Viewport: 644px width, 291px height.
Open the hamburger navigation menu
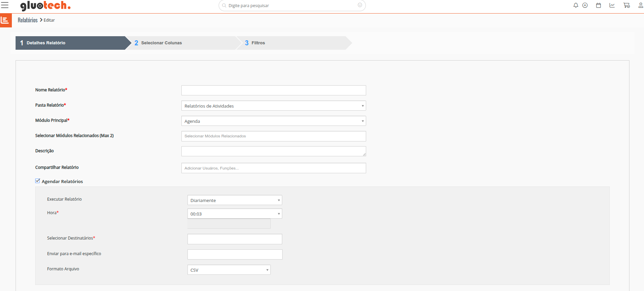pyautogui.click(x=5, y=5)
